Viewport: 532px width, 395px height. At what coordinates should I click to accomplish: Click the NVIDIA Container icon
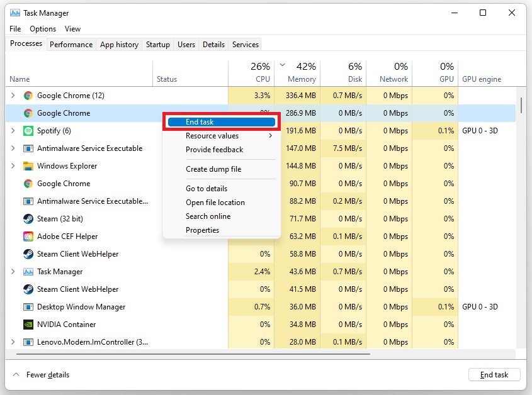click(28, 325)
